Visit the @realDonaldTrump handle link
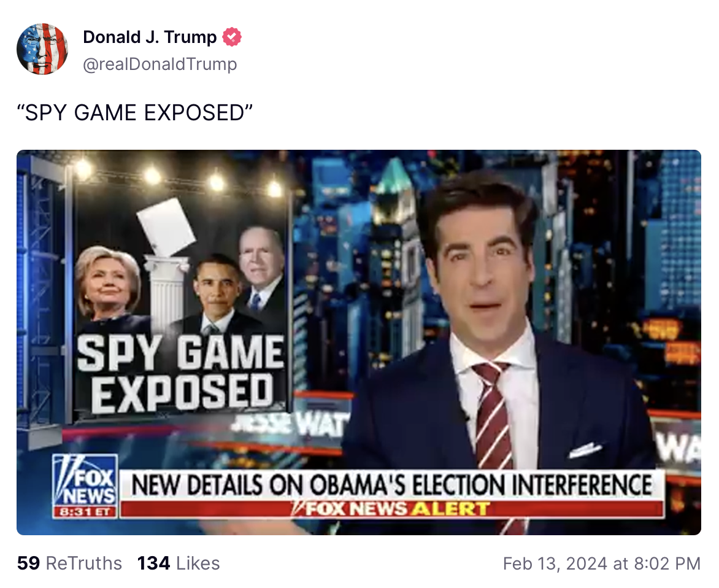 click(x=160, y=64)
